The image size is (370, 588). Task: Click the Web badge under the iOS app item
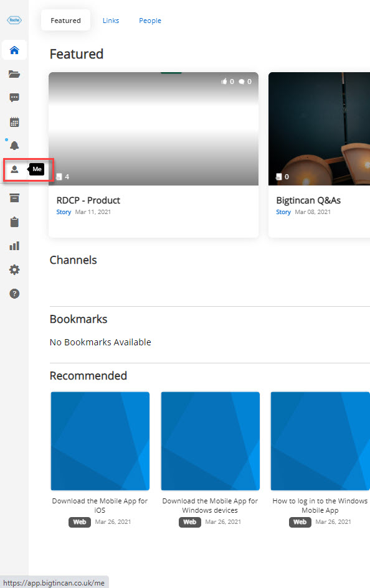[80, 522]
